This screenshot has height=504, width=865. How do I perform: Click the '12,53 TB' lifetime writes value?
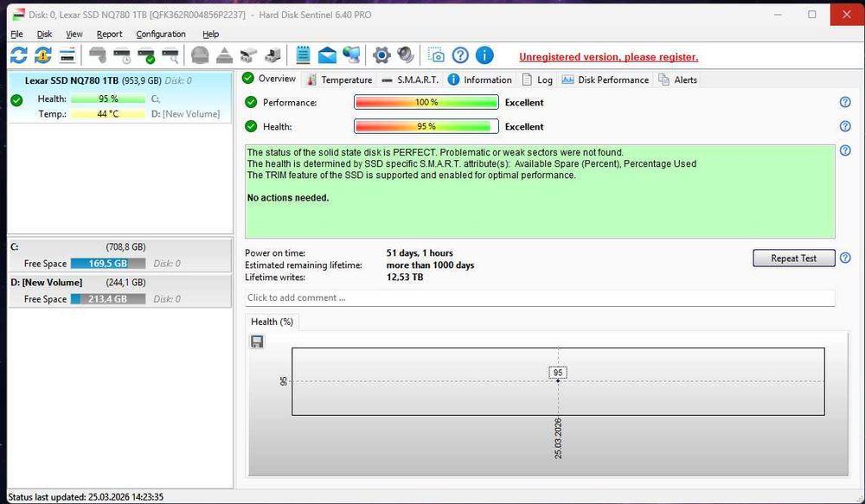(404, 278)
